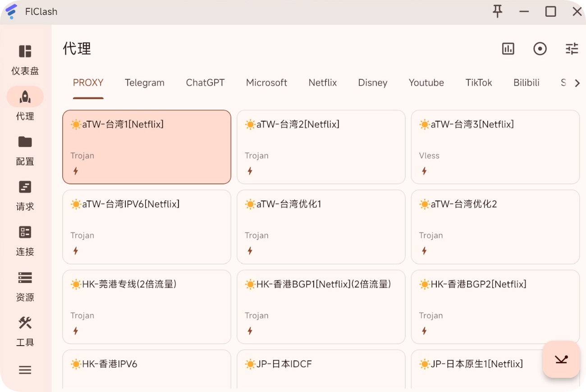
Task: Click the circular locate-selected-proxy icon
Action: 540,49
